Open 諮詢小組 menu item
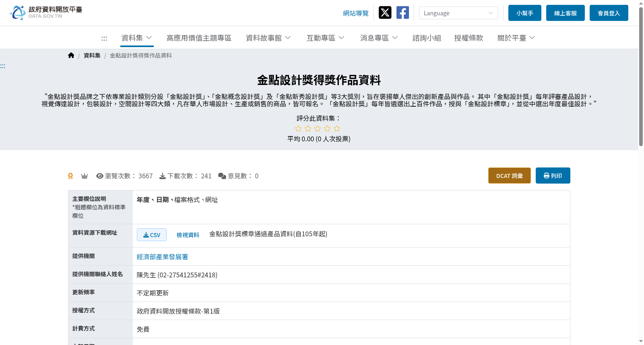This screenshot has height=345, width=644. coord(427,38)
